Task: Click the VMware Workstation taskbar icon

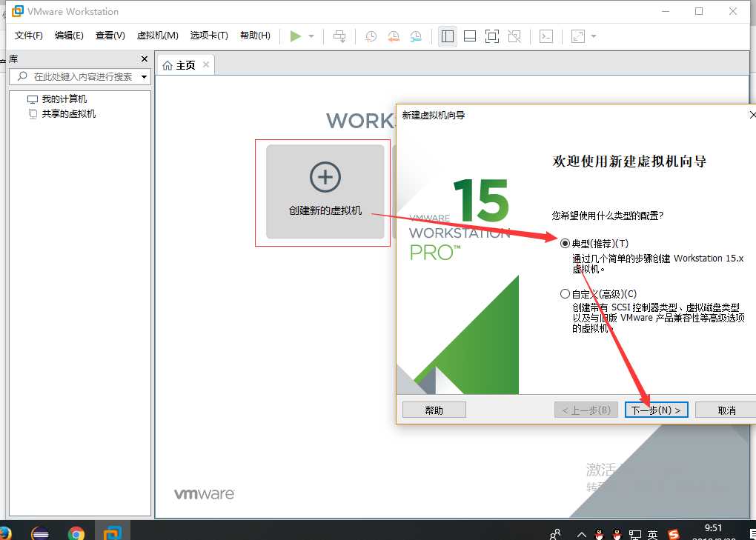Action: pos(113,533)
